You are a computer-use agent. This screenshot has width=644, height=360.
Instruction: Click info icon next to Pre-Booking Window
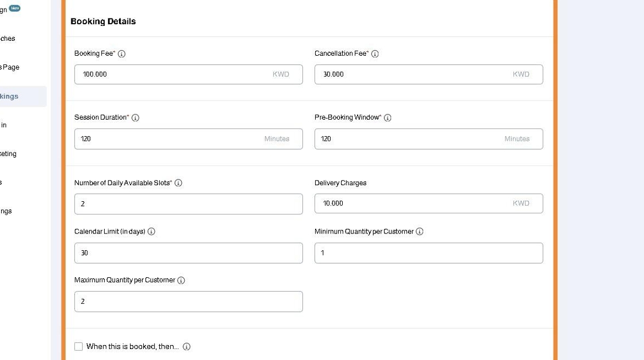pos(388,118)
